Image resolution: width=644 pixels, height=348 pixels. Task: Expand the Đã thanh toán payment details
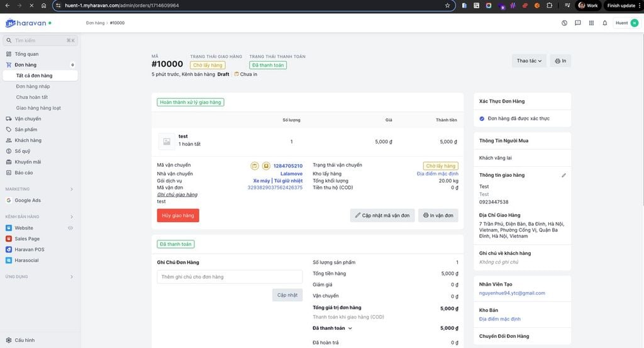coord(351,328)
